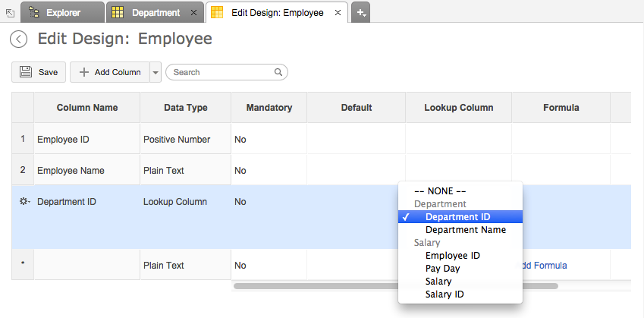Click the magnifier icon in the search box

pos(278,72)
